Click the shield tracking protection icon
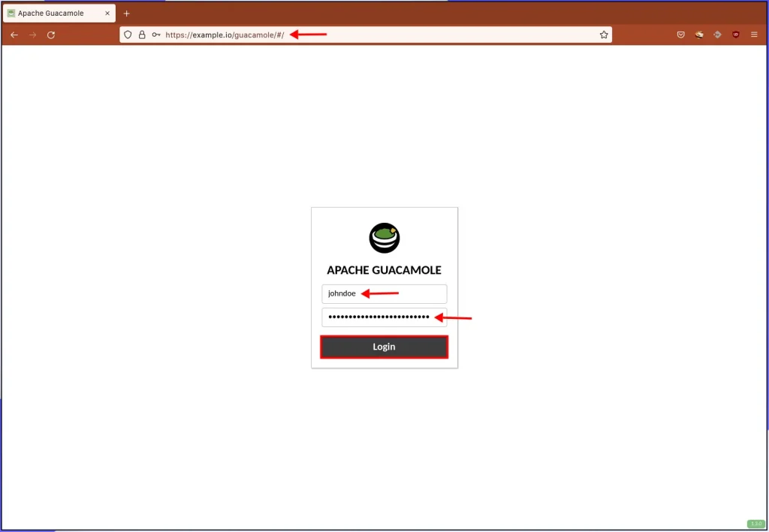 point(128,35)
